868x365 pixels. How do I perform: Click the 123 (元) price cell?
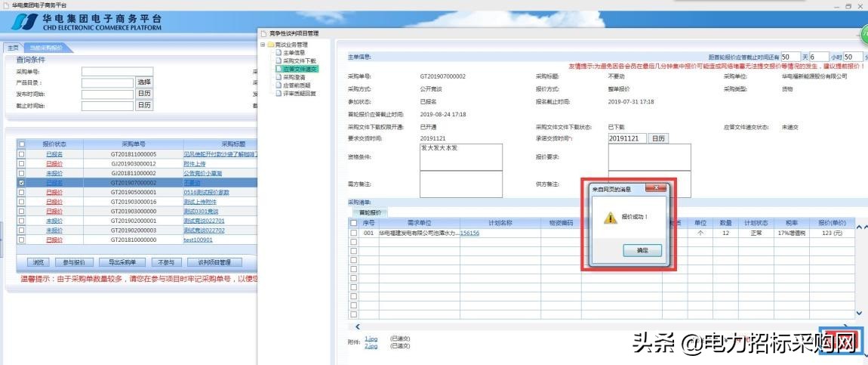832,234
